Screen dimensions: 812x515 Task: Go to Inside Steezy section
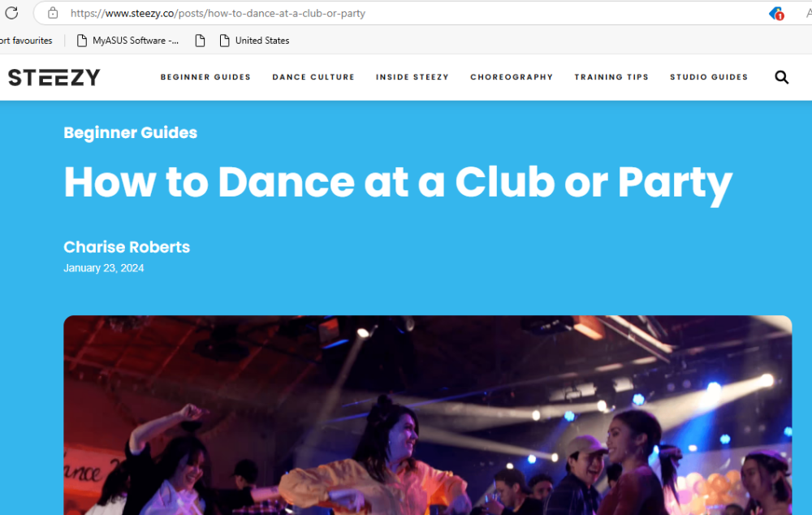coord(412,77)
